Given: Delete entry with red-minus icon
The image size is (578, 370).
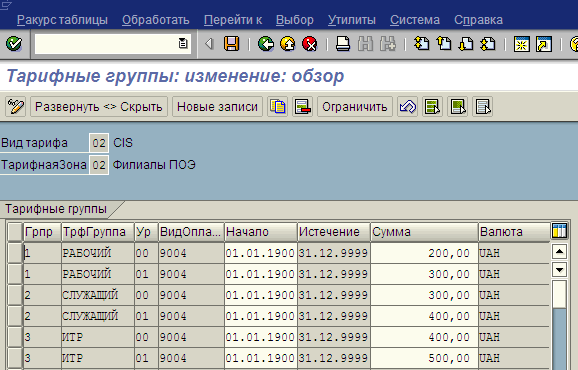Looking at the screenshot, I should [302, 107].
